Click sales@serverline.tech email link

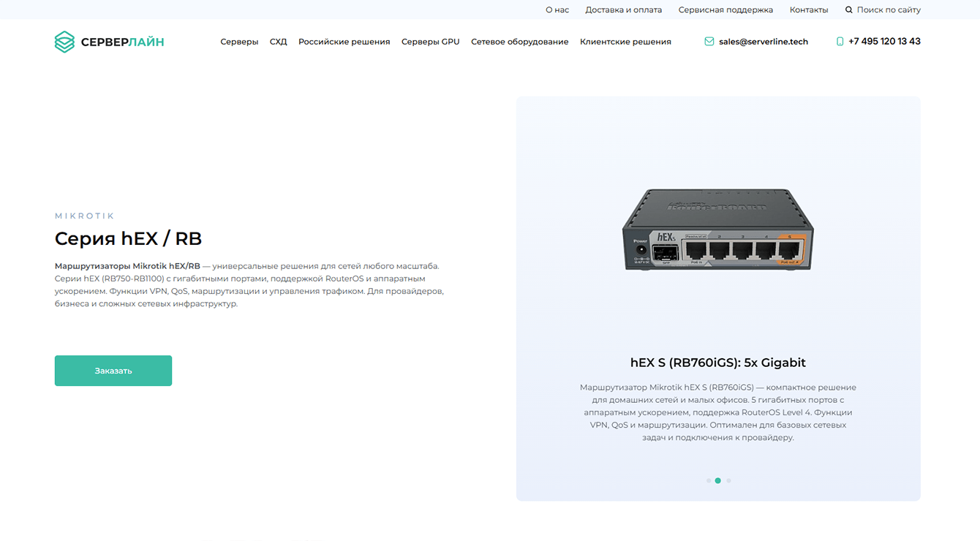(764, 42)
